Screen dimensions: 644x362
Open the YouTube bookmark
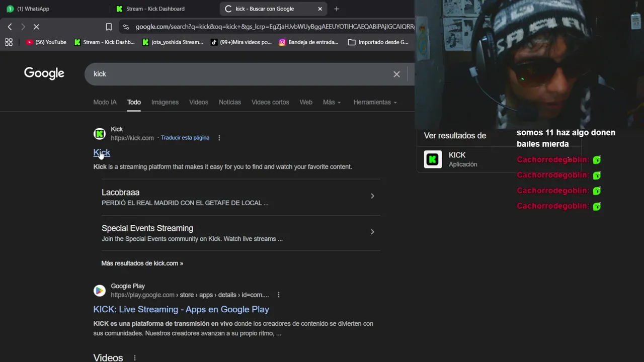pyautogui.click(x=46, y=42)
